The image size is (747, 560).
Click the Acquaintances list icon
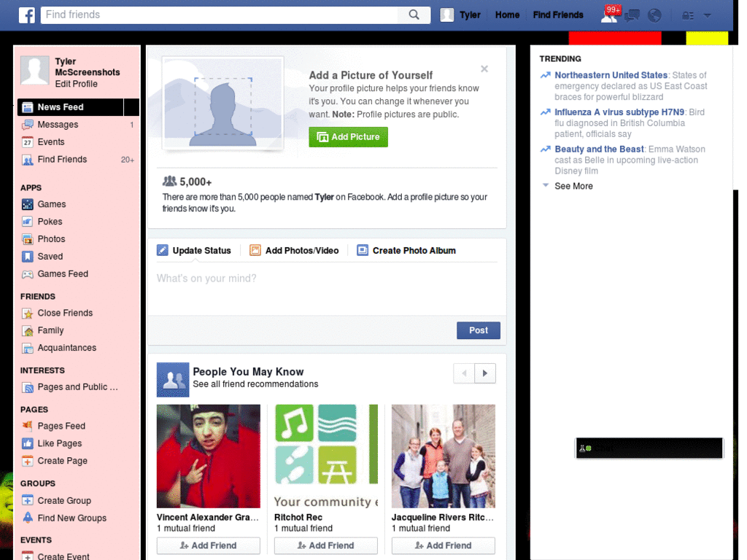coord(28,348)
